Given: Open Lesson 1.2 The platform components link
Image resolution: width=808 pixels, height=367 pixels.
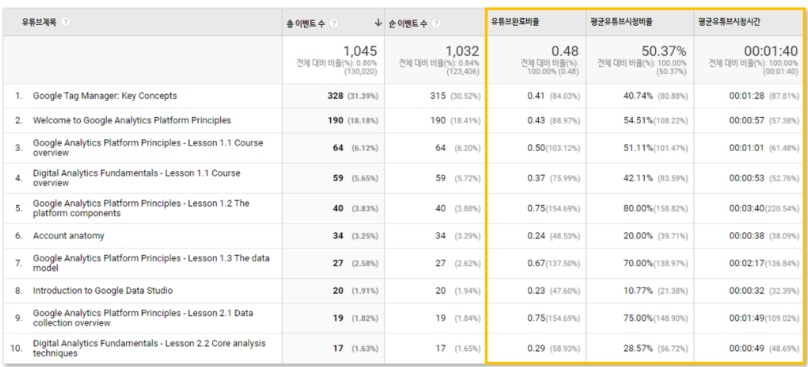Looking at the screenshot, I should 141,208.
